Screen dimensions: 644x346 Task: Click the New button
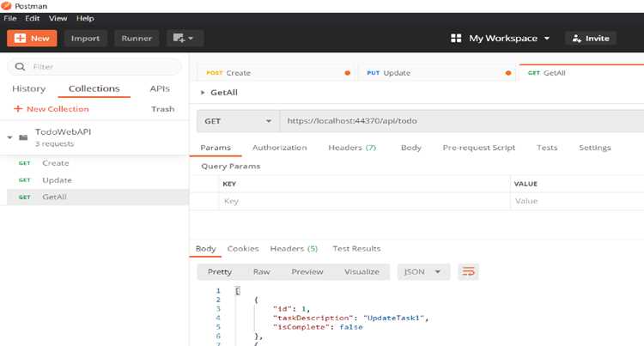pos(32,38)
